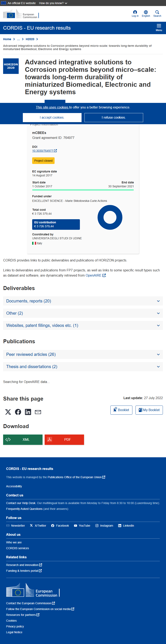Click the project duration progress bar
The image size is (166, 644).
pyautogui.click(x=83, y=190)
